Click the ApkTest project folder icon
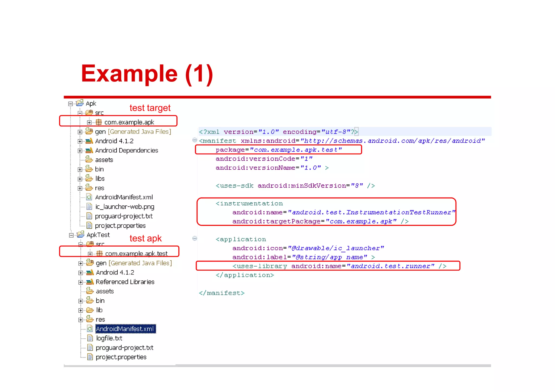 tap(81, 234)
